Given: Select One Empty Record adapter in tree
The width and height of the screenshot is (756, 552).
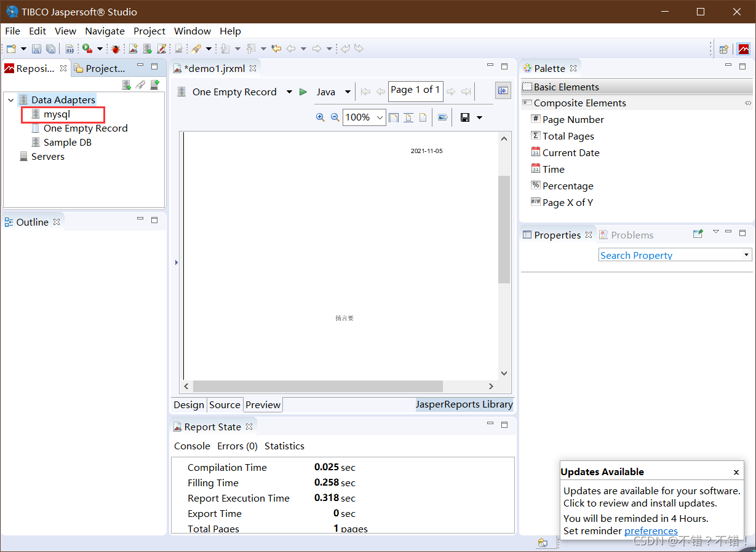Looking at the screenshot, I should click(x=86, y=128).
